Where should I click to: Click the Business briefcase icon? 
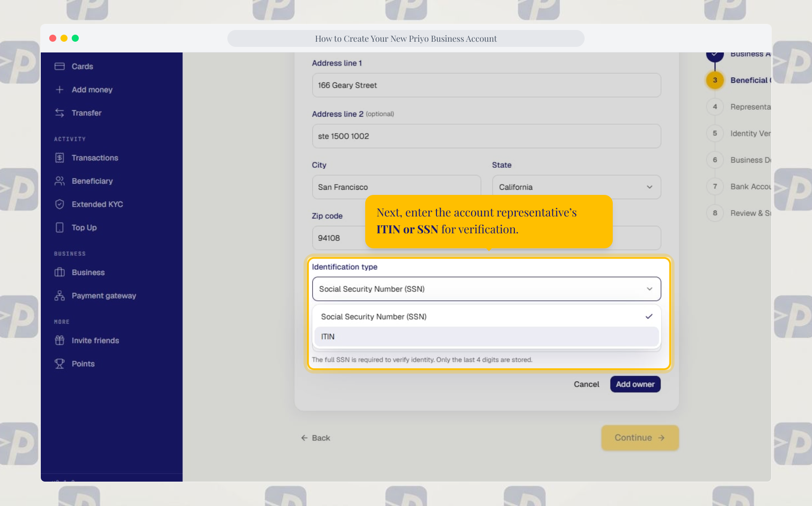[x=60, y=272]
